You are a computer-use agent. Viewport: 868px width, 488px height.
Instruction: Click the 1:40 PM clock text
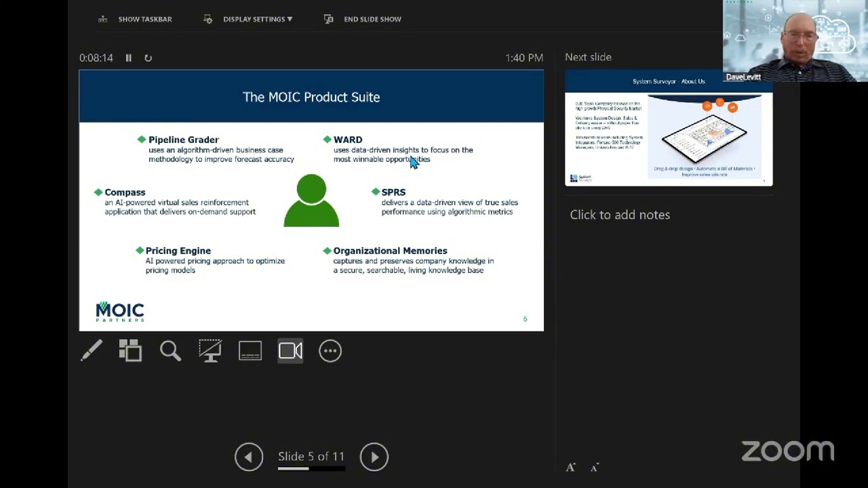(x=524, y=58)
